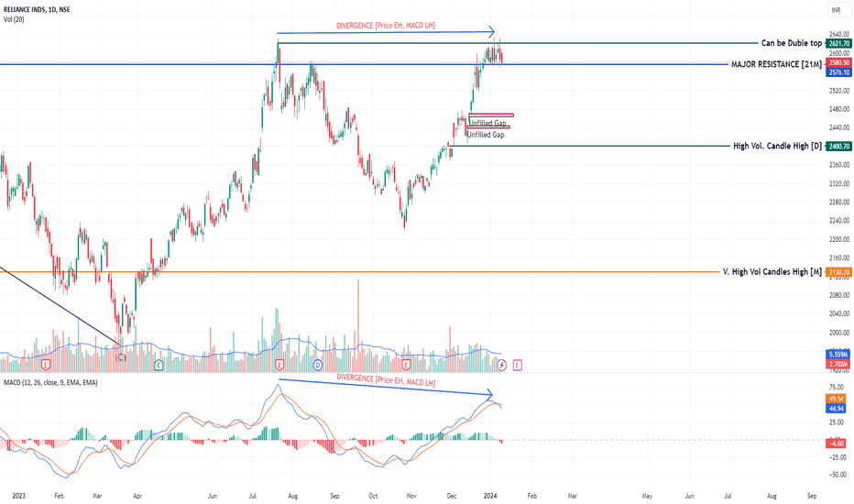Screen dimensions: 854x504
Task: Click the pink upcoming earnings E icon
Action: (517, 365)
